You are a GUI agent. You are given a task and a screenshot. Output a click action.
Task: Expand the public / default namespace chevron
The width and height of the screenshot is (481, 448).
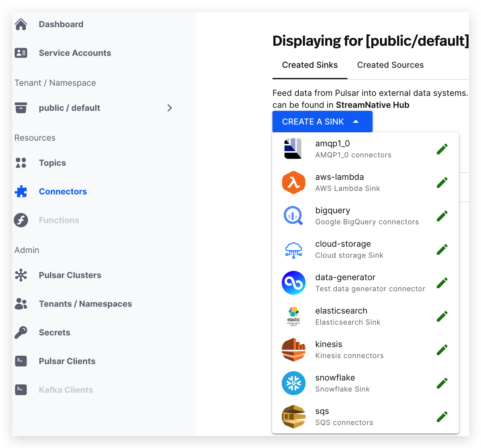pos(170,108)
